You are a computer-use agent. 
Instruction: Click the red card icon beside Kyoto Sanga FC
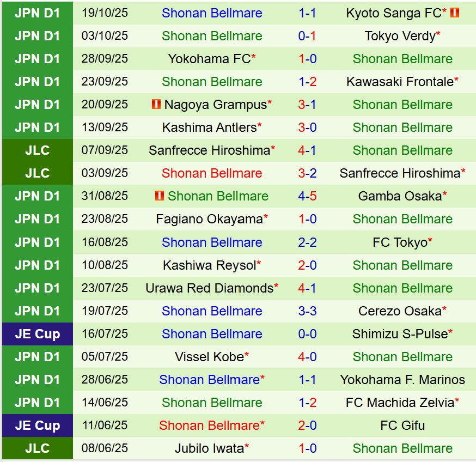455,13
